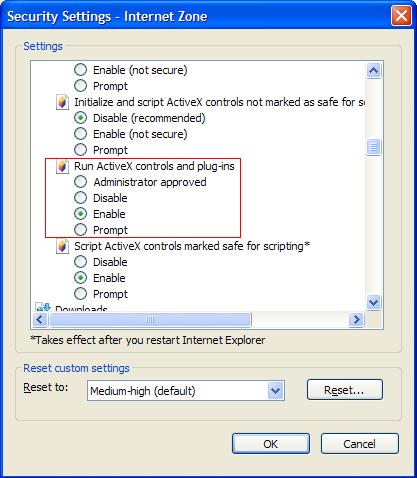
Task: Confirm settings with the OK button
Action: click(271, 444)
